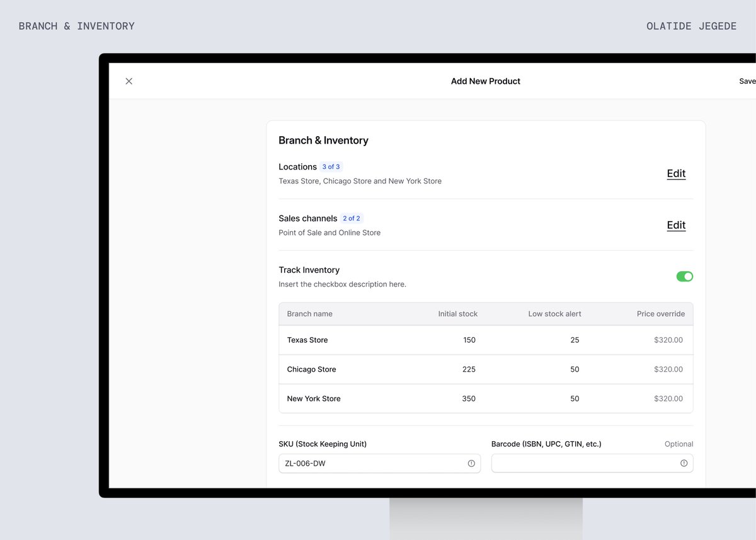Click the Price override column header

coord(661,314)
